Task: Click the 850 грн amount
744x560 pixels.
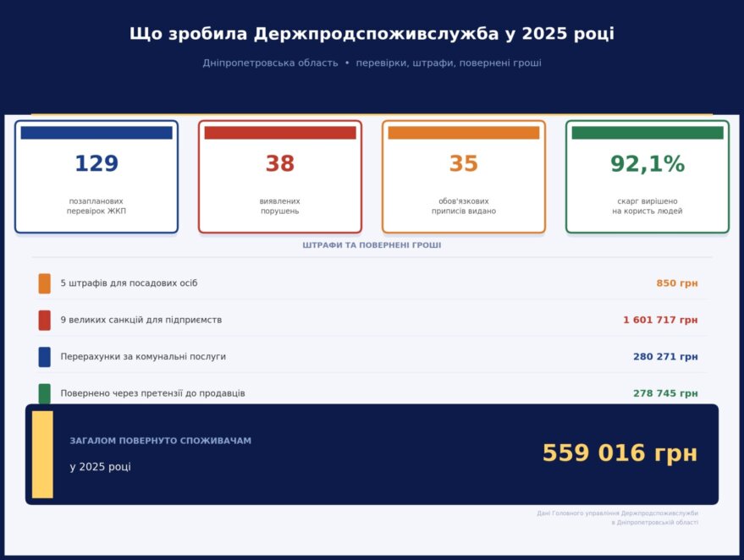Action: (676, 283)
